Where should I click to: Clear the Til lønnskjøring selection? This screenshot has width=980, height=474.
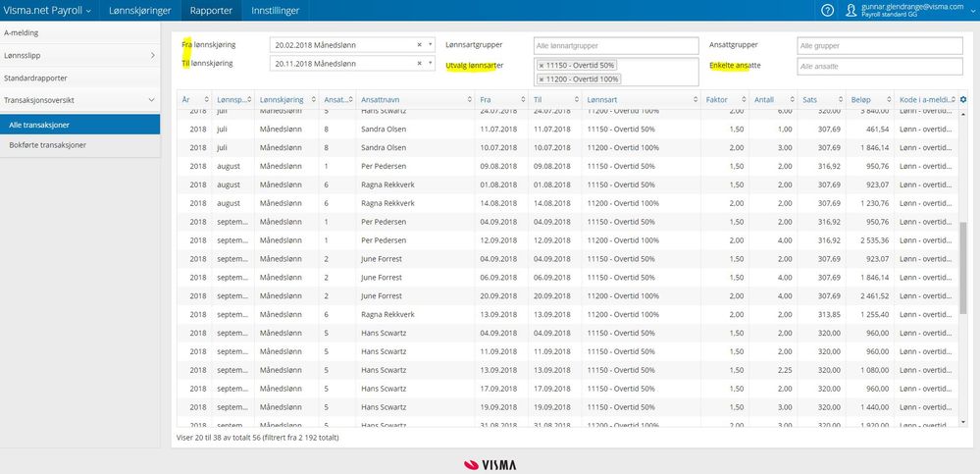420,63
